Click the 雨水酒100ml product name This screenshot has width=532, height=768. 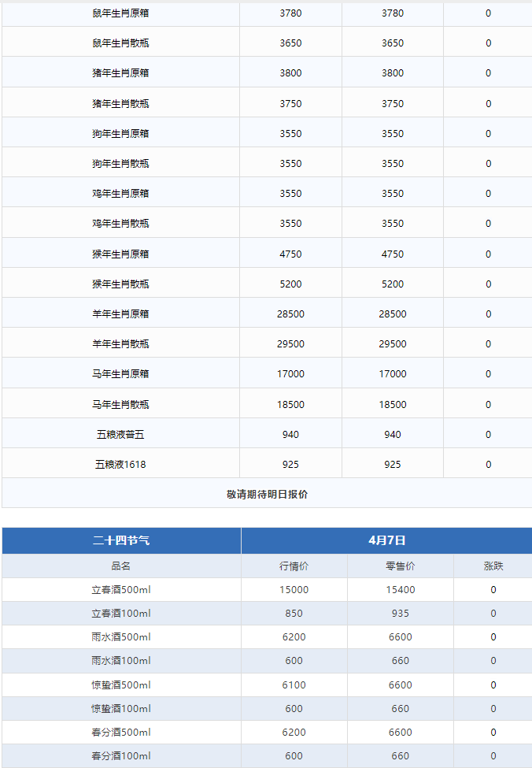(x=121, y=660)
